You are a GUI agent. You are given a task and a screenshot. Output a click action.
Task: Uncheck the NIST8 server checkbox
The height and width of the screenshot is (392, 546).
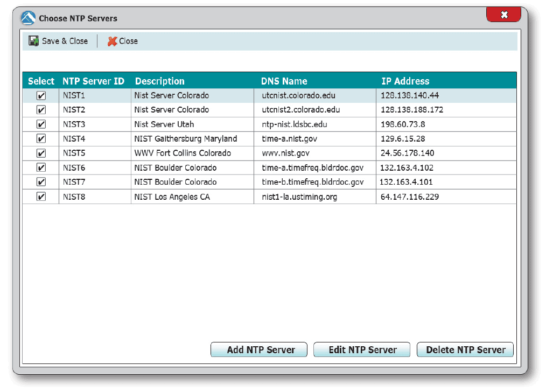41,197
